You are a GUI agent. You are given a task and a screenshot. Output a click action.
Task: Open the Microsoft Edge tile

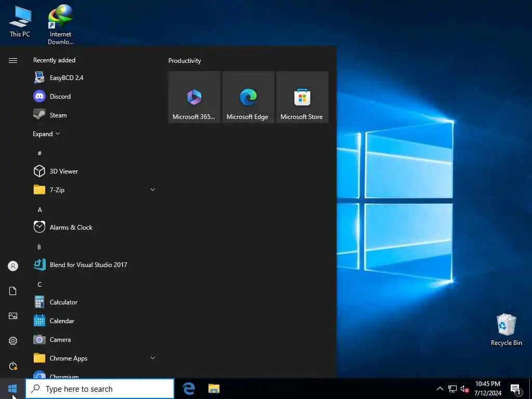pyautogui.click(x=248, y=97)
